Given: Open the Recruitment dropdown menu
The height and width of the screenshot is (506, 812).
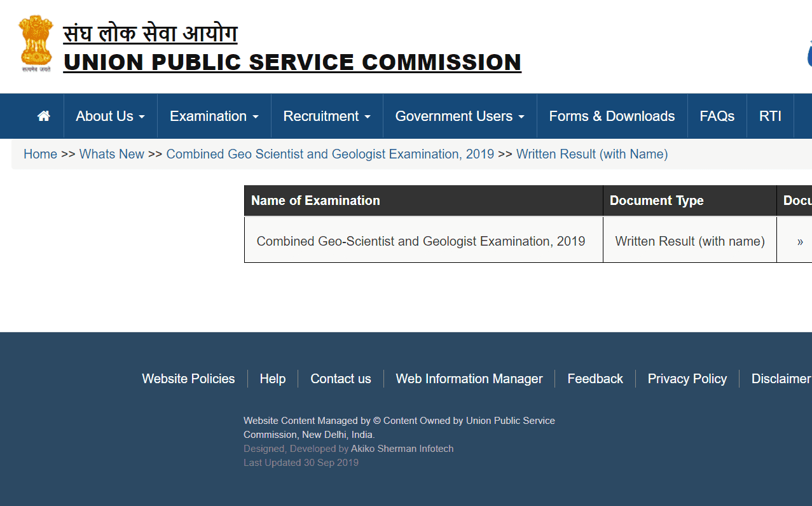Looking at the screenshot, I should coord(327,116).
